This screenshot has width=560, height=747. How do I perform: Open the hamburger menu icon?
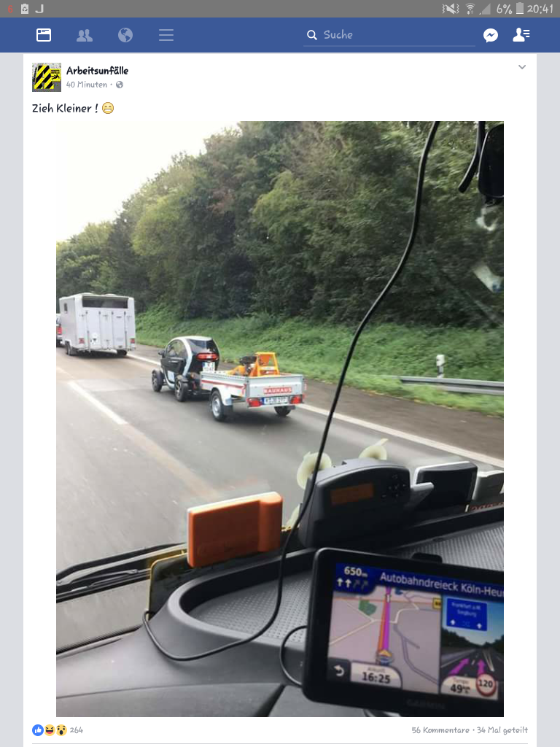tap(166, 35)
